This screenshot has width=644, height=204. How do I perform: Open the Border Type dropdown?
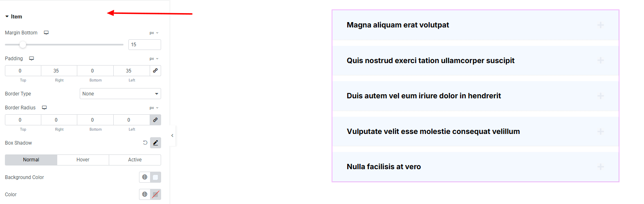(120, 94)
